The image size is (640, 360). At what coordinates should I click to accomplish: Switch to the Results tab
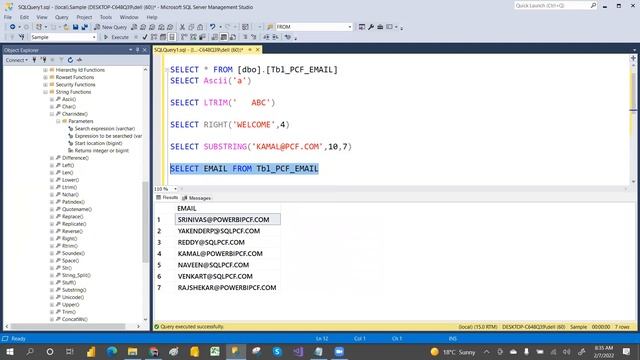tap(167, 198)
